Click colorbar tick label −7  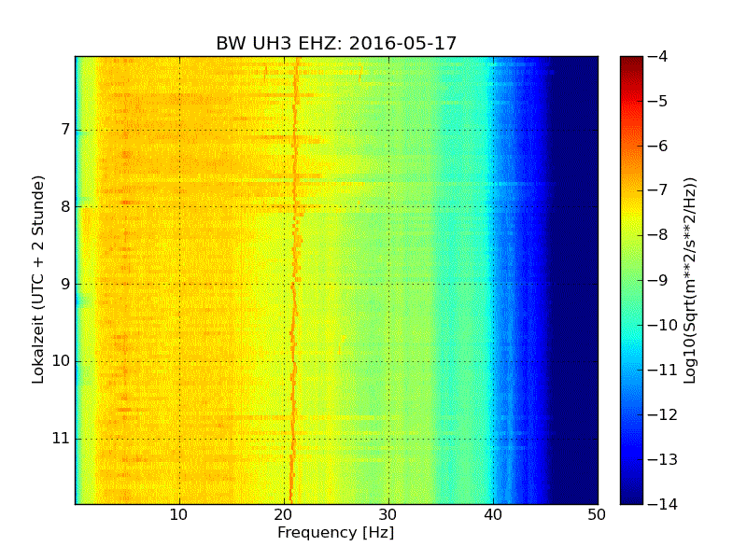pyautogui.click(x=658, y=190)
